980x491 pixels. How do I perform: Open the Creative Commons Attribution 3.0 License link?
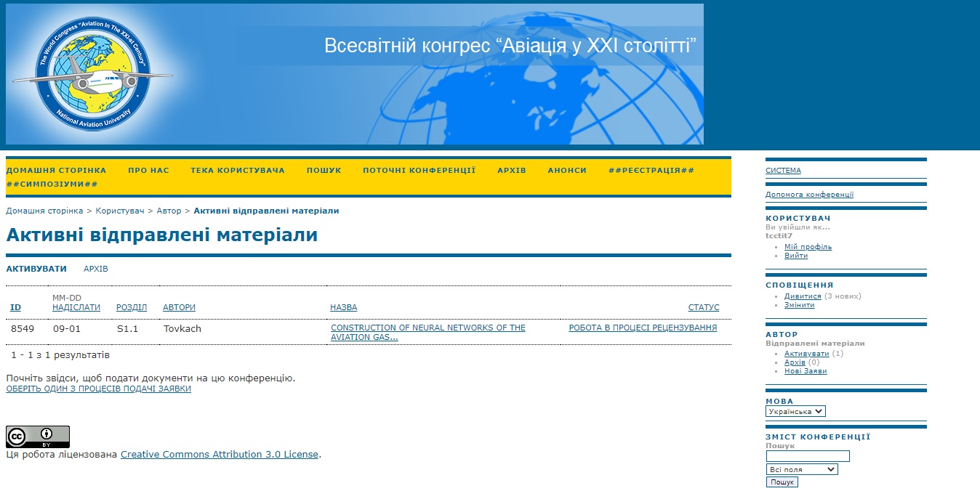(x=220, y=455)
